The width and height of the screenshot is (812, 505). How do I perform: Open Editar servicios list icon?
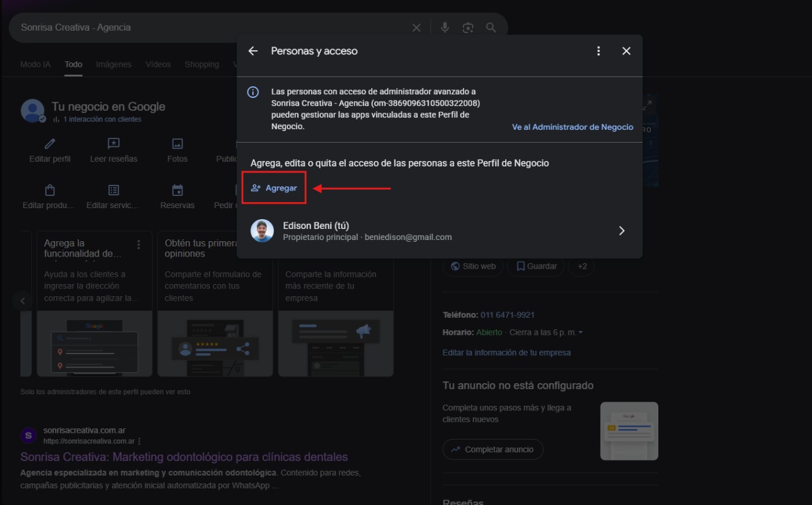[114, 190]
